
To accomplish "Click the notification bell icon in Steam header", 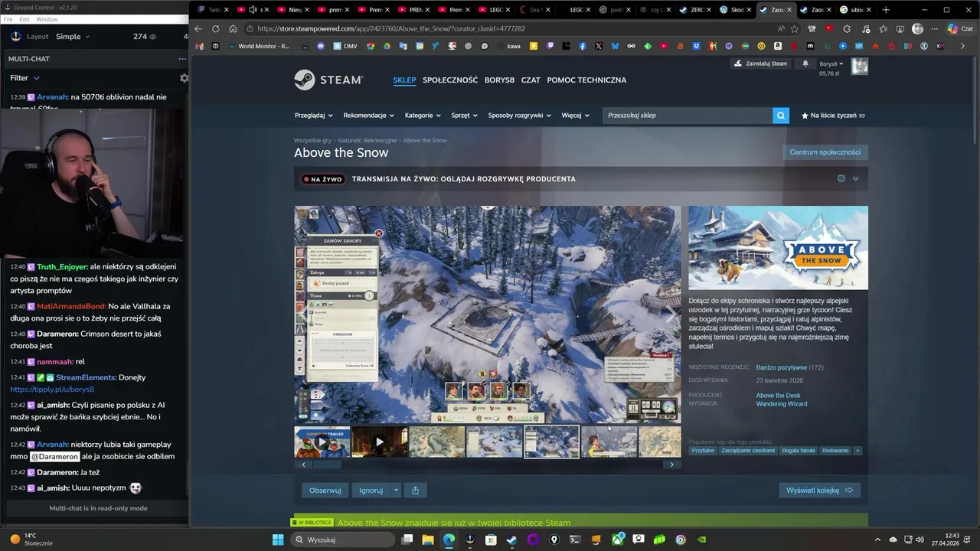I will [805, 64].
